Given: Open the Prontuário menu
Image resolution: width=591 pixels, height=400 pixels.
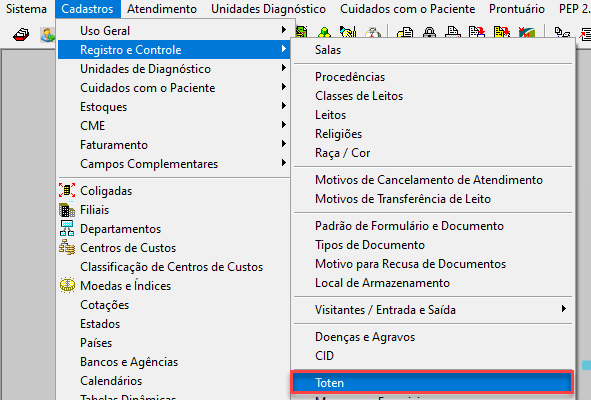Looking at the screenshot, I should click(x=517, y=9).
